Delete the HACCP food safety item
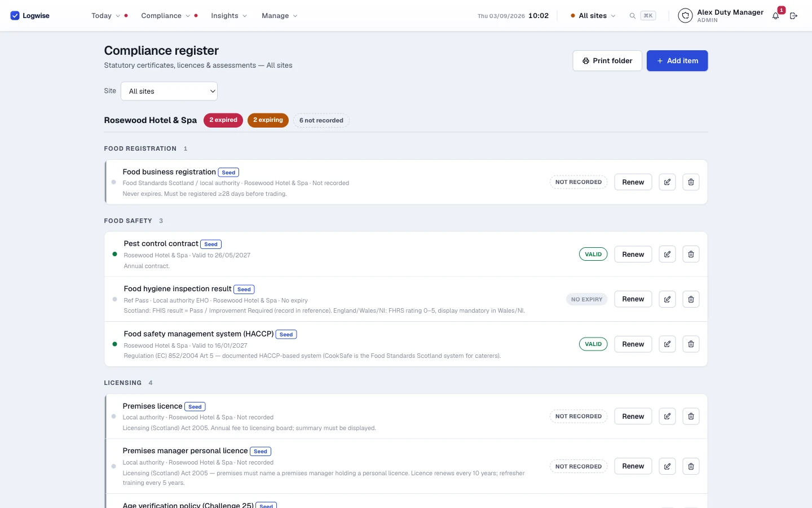Image resolution: width=812 pixels, height=508 pixels. 691,344
